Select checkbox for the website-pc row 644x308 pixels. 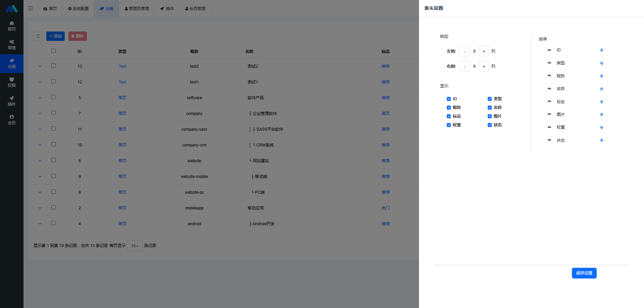point(53,192)
